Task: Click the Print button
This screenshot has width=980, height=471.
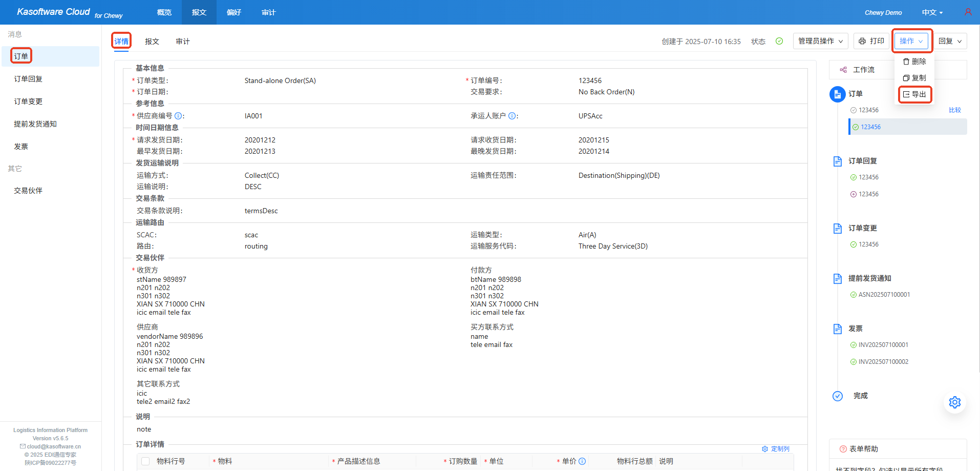Action: [871, 41]
